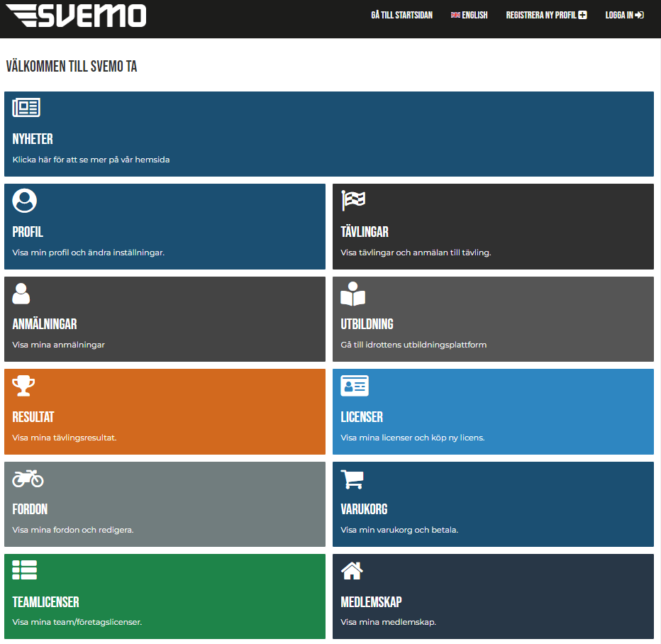The height and width of the screenshot is (644, 661).
Task: Click the ID card Licenser icon
Action: point(355,386)
